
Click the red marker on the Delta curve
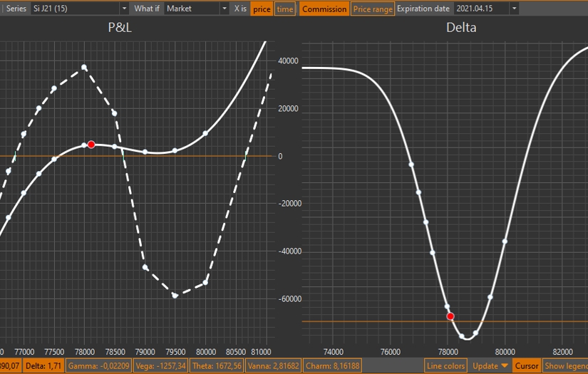(450, 316)
